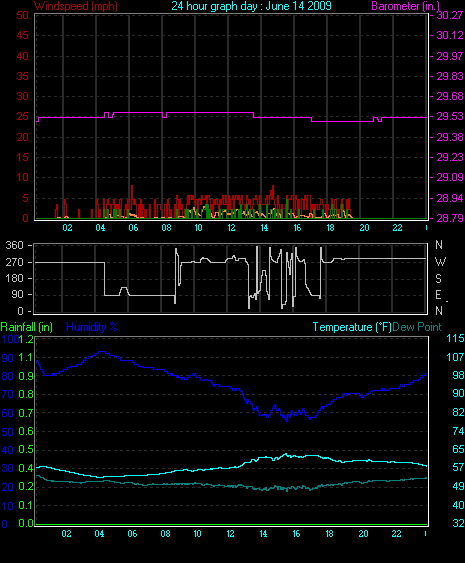Click the 'Barometer (in.)' axis title
465x563 pixels.
pyautogui.click(x=405, y=6)
